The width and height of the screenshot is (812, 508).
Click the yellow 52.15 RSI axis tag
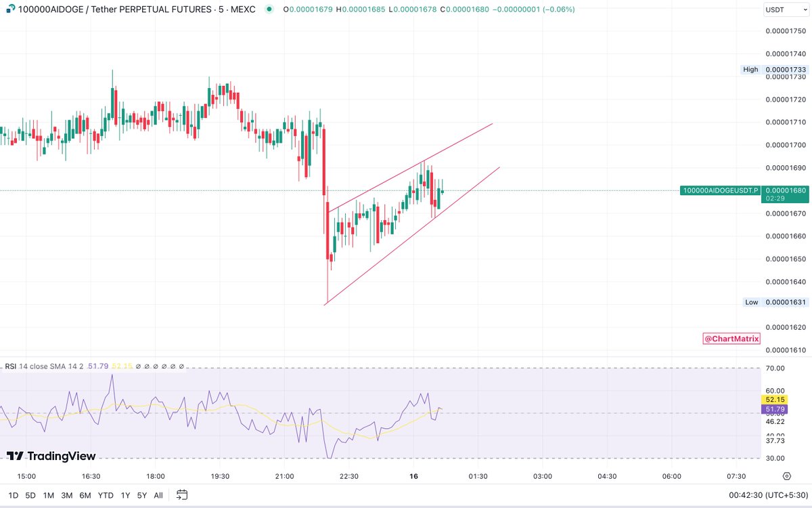point(775,400)
